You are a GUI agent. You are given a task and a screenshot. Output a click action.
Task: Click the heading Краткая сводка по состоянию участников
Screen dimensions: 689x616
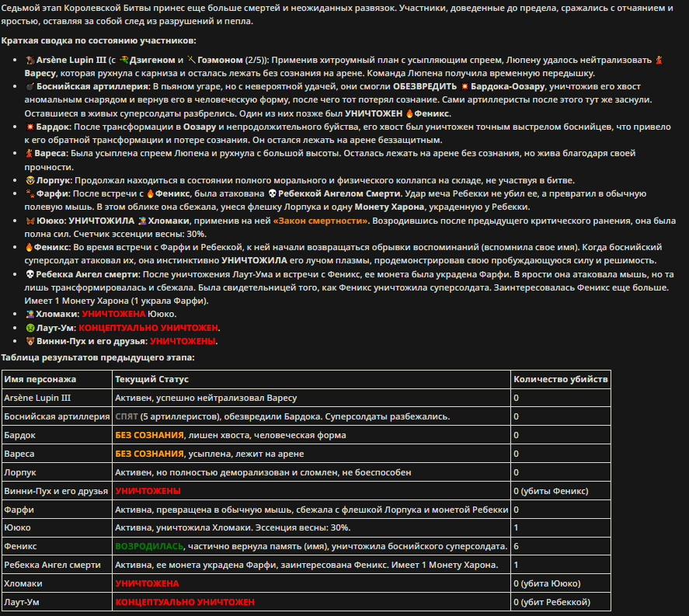[x=99, y=41]
